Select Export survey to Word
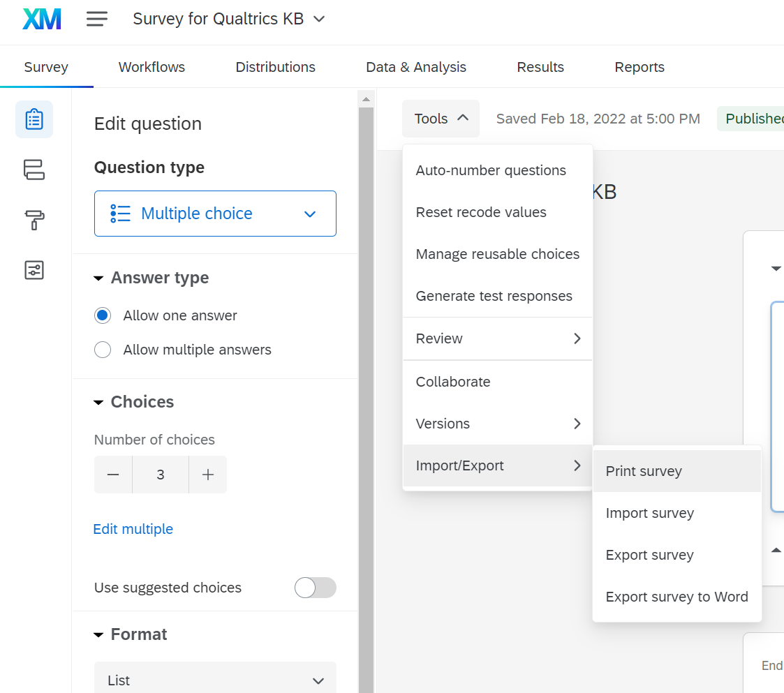 [x=676, y=597]
